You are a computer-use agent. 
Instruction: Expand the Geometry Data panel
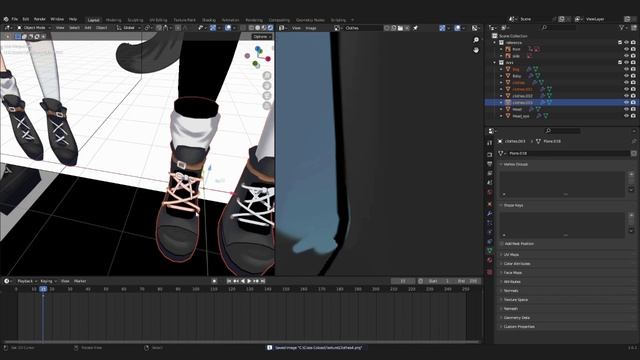[501, 318]
